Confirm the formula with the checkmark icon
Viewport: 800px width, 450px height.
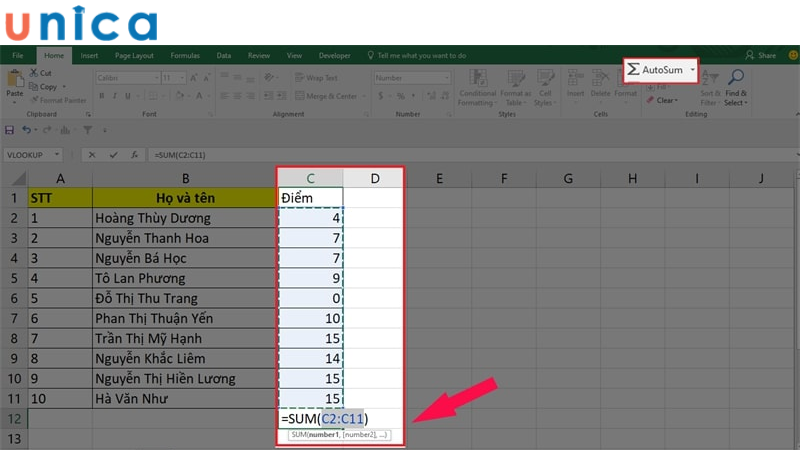click(113, 155)
